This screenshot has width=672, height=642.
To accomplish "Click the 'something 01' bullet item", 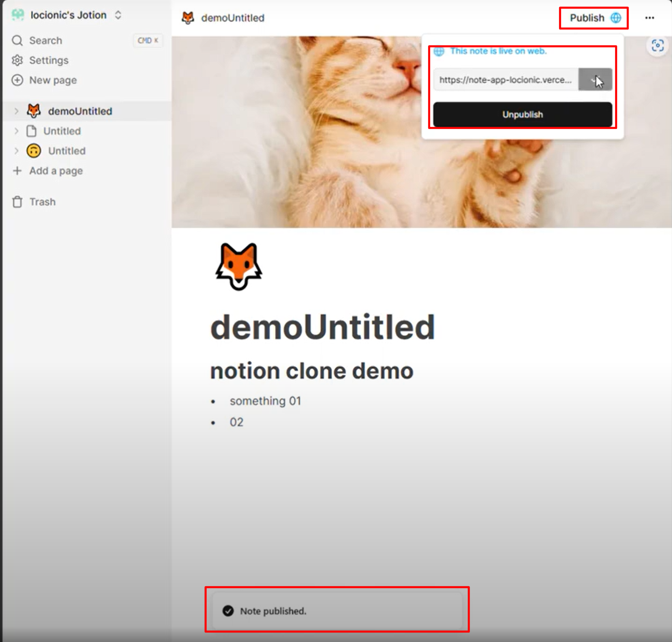I will (265, 401).
